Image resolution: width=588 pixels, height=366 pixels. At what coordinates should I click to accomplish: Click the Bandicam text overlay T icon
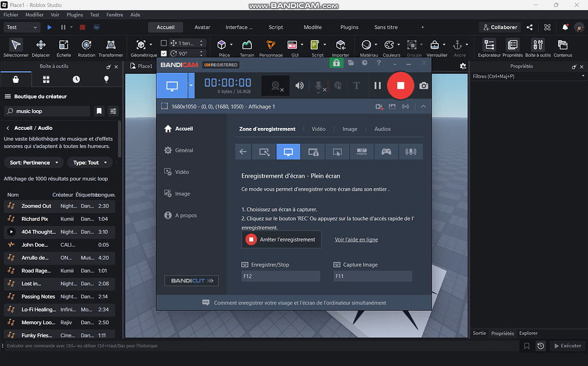356,86
